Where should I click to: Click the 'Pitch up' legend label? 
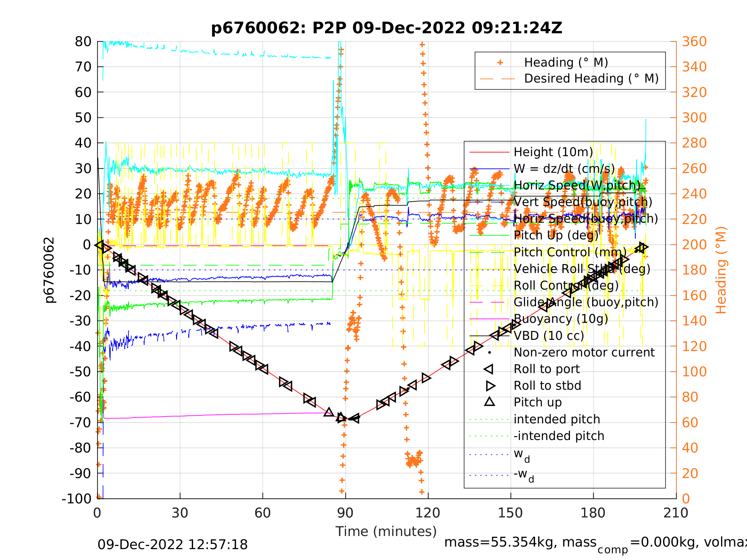[538, 402]
